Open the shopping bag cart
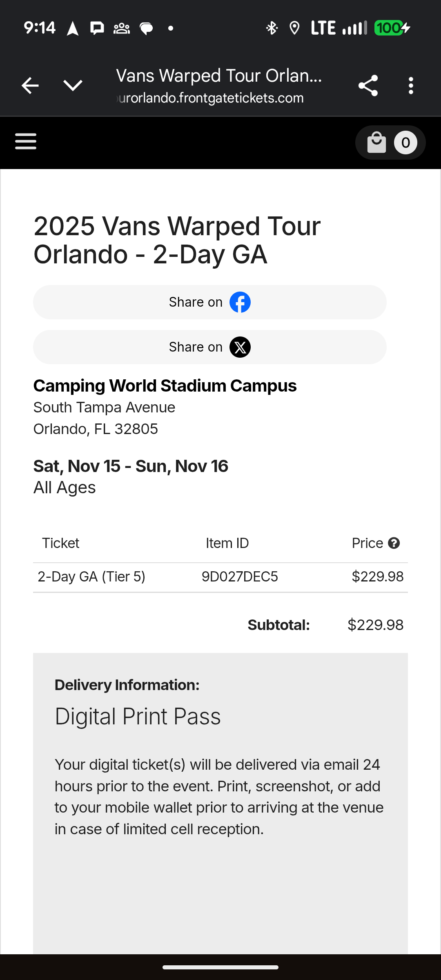Viewport: 441px width, 980px height. pos(376,143)
